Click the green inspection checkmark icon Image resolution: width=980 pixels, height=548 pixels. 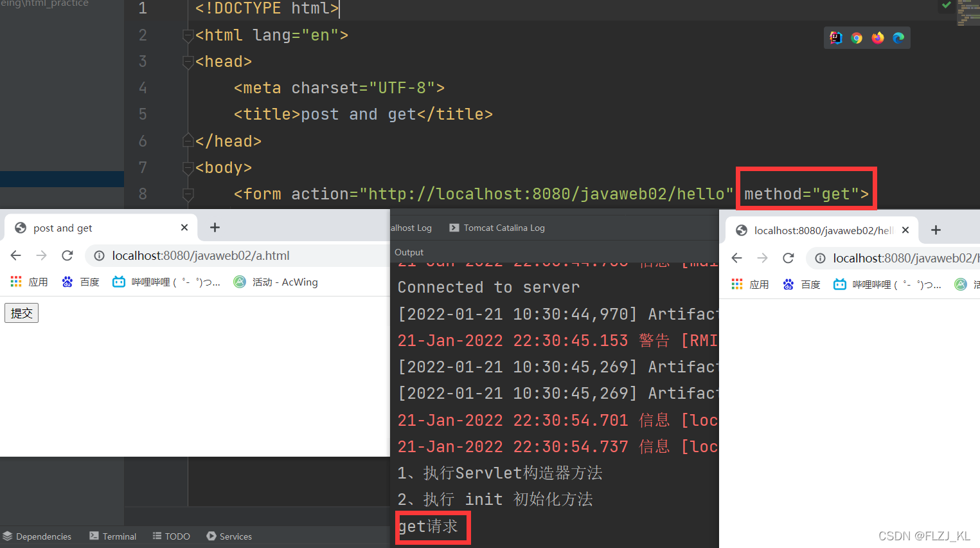pyautogui.click(x=947, y=5)
